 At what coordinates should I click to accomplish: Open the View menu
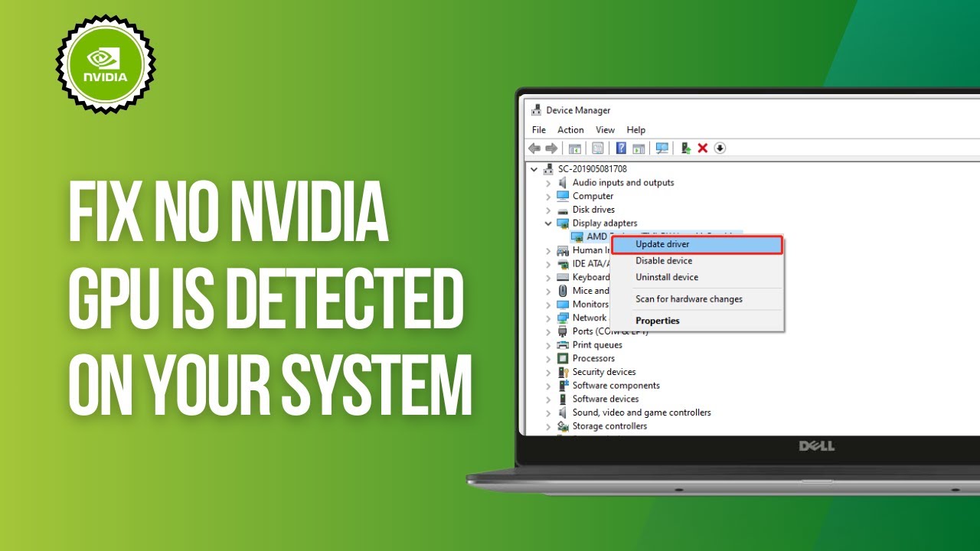(x=605, y=130)
